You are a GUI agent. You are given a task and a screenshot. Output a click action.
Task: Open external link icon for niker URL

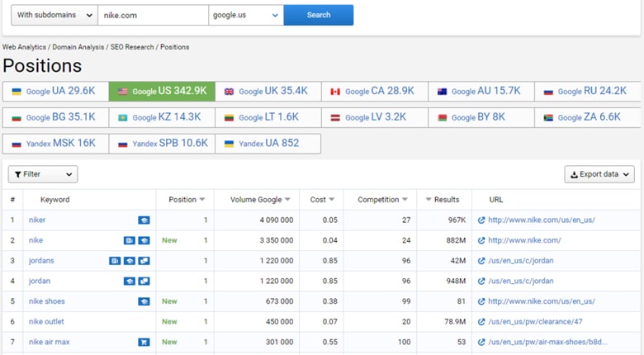(x=481, y=220)
